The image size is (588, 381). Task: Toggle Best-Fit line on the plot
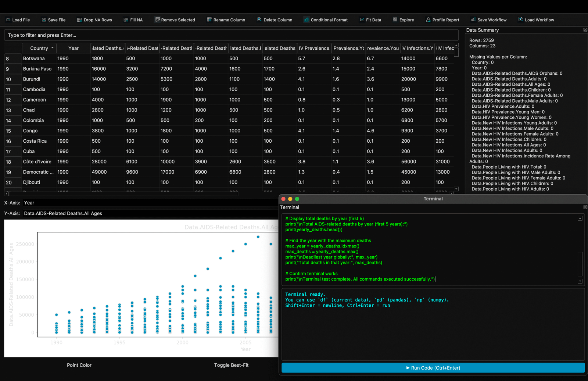[231, 365]
